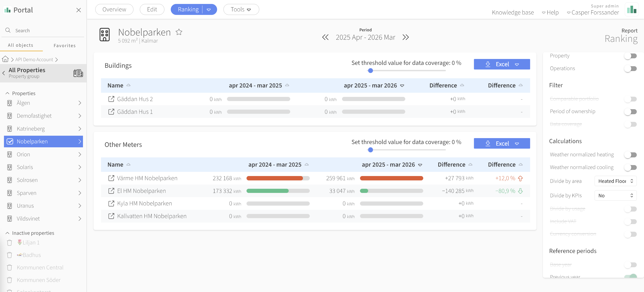644x292 pixels.
Task: Open the Knowledge base link
Action: point(513,12)
